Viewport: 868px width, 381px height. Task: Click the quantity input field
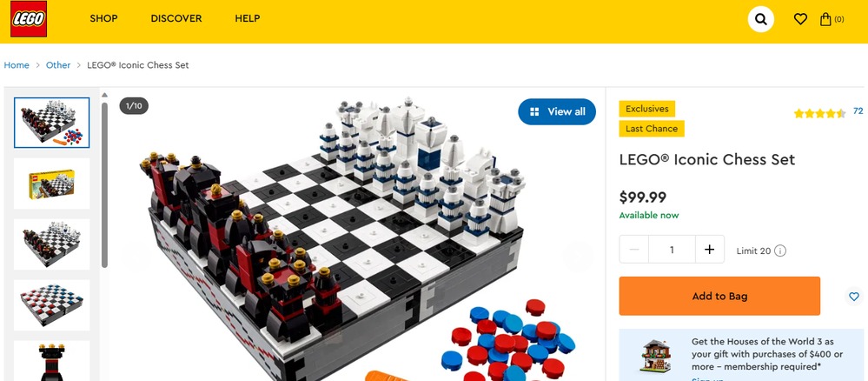coord(672,250)
